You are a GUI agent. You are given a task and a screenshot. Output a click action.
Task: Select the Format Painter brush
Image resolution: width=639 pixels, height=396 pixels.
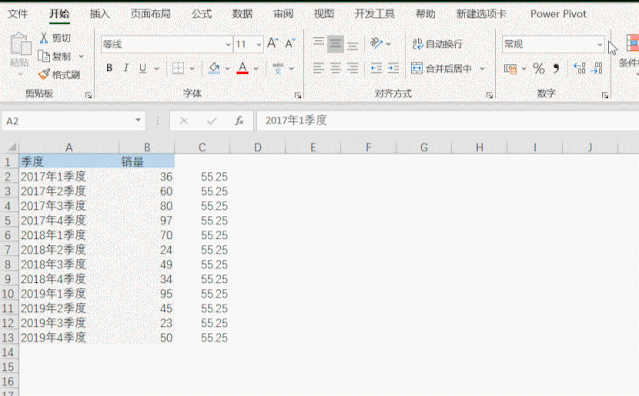point(44,74)
